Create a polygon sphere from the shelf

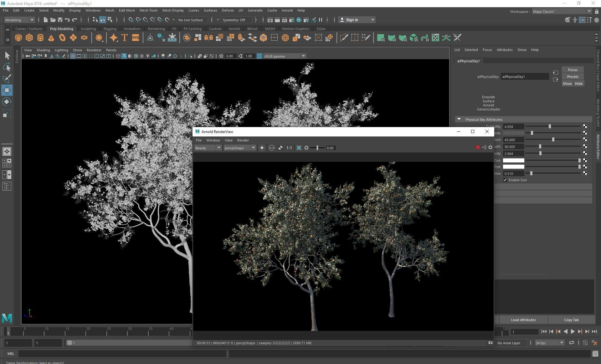tap(18, 38)
